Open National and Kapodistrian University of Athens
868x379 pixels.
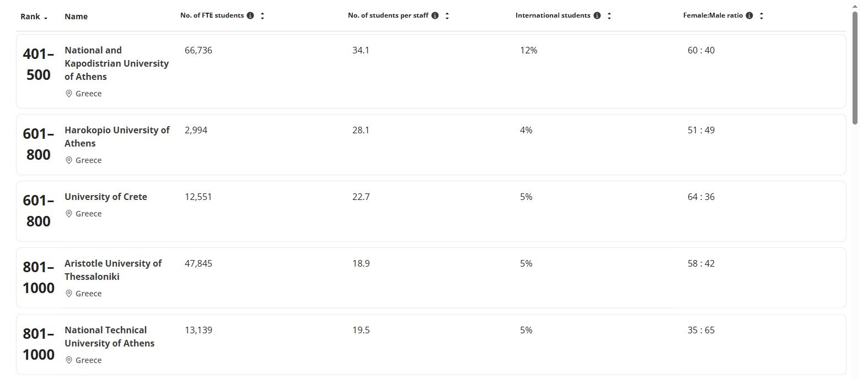[116, 63]
